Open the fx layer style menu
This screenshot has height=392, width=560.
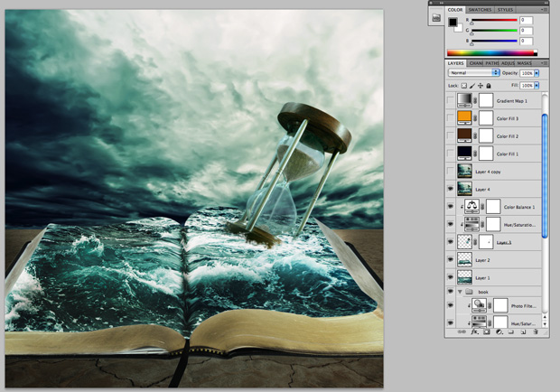coord(474,332)
